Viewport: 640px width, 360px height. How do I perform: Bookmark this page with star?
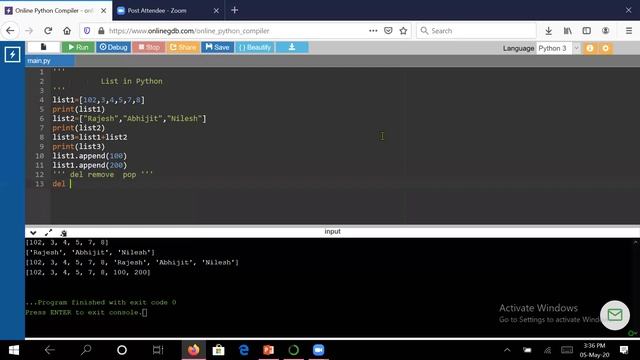[403, 31]
